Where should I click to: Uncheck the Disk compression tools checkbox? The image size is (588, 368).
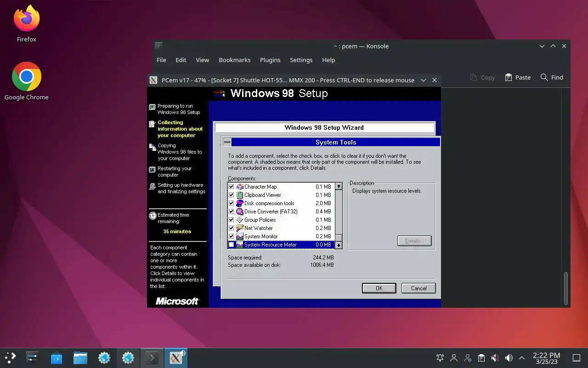click(232, 203)
